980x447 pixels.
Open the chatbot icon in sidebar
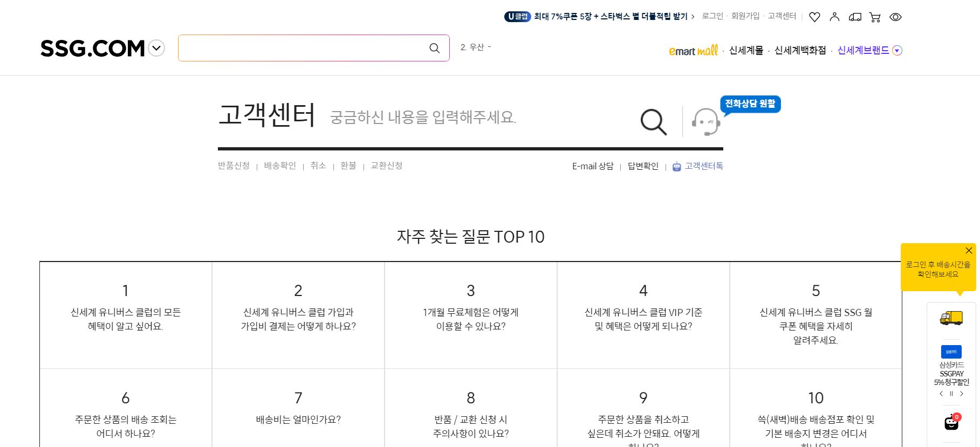click(x=952, y=422)
